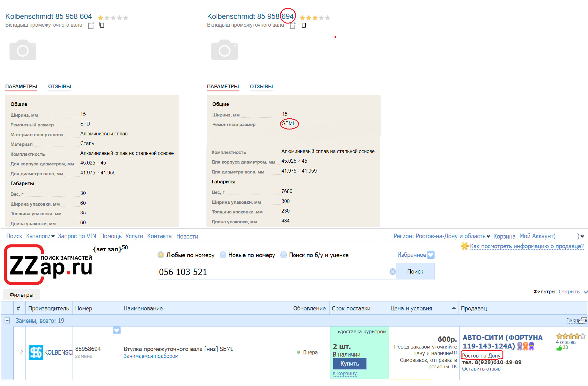Click add-note icon for Kolbenschmidt 85 958 604
The height and width of the screenshot is (386, 588).
(91, 26)
